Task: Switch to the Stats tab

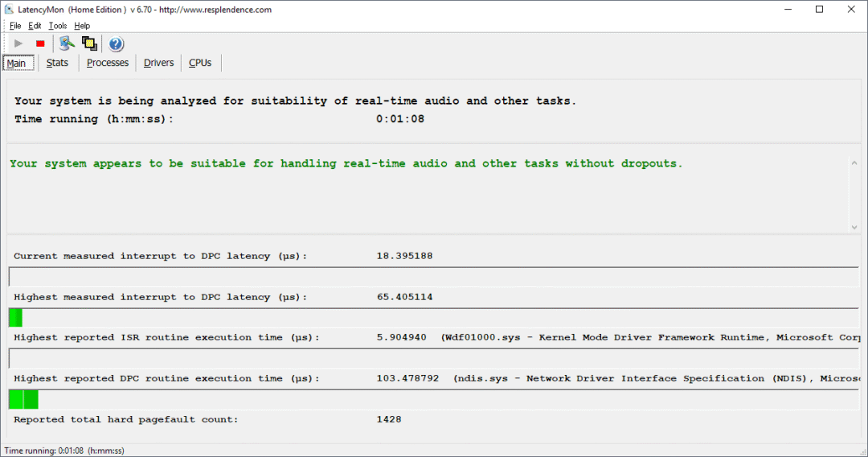Action: [57, 63]
